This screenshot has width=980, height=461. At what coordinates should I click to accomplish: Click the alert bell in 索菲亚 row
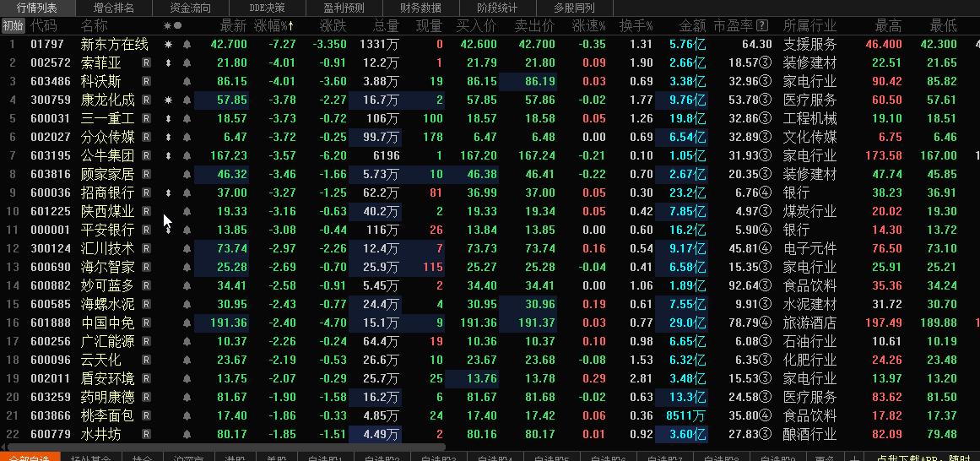coord(187,63)
